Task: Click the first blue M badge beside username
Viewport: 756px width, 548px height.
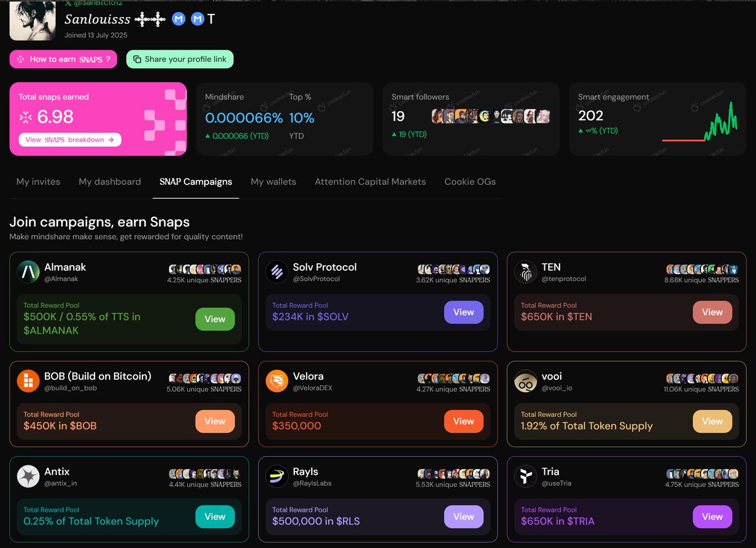Action: (x=179, y=20)
